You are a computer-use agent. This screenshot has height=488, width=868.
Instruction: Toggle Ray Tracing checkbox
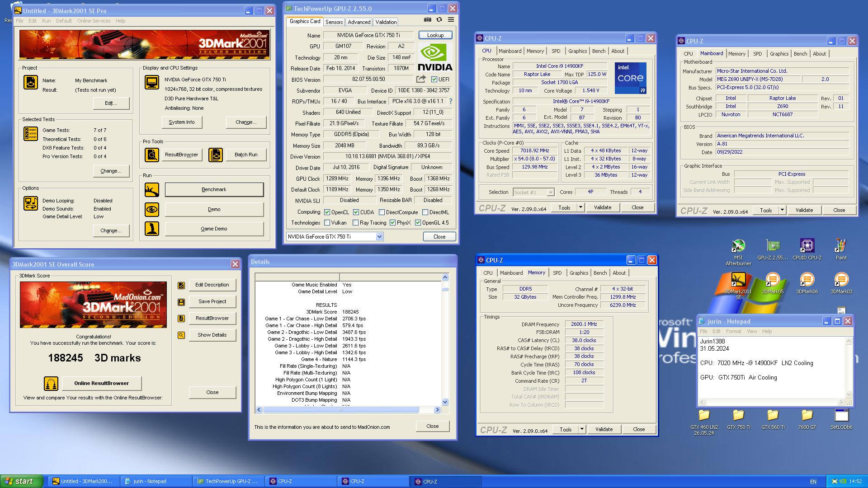point(355,222)
